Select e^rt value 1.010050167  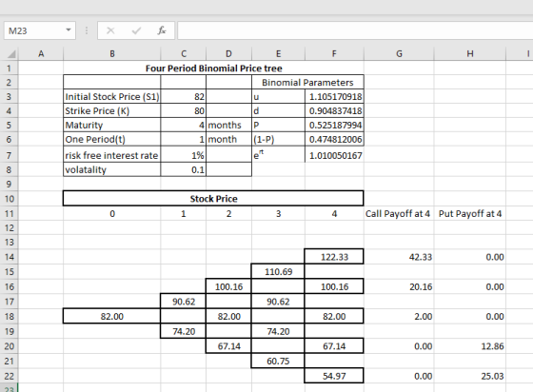[x=334, y=155]
